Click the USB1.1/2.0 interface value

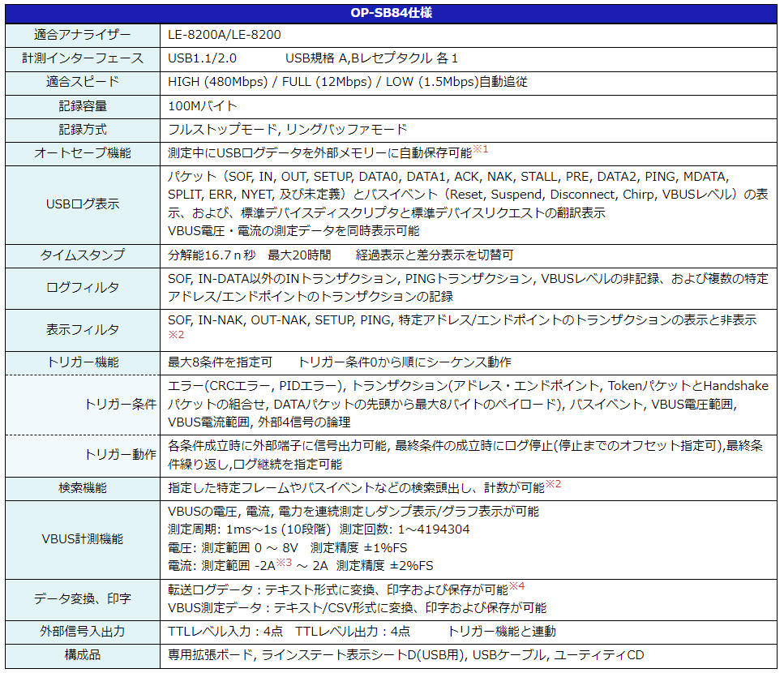pos(202,58)
